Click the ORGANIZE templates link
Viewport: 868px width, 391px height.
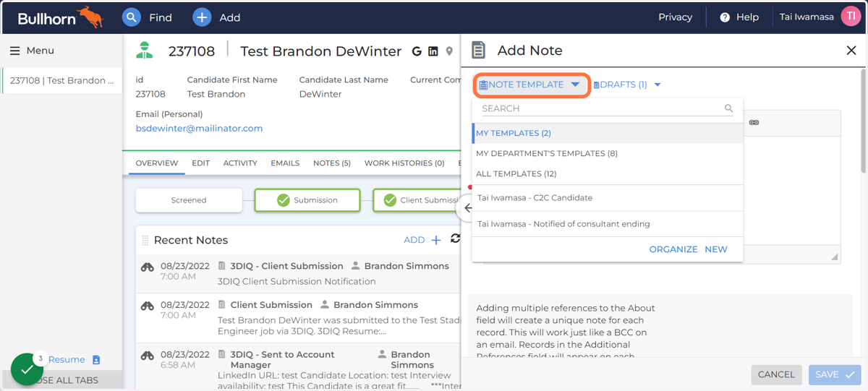point(673,249)
